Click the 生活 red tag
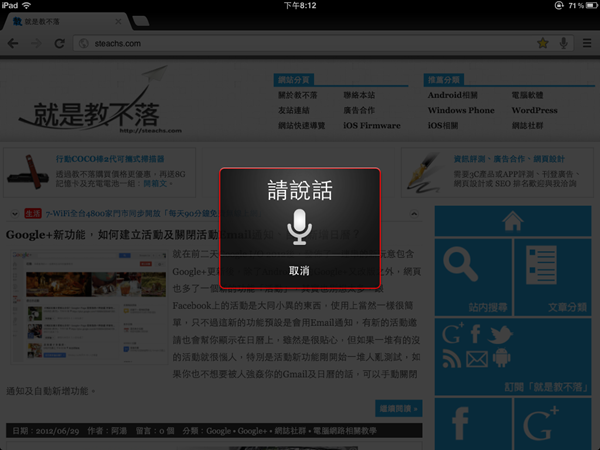This screenshot has height=450, width=600. click(33, 214)
